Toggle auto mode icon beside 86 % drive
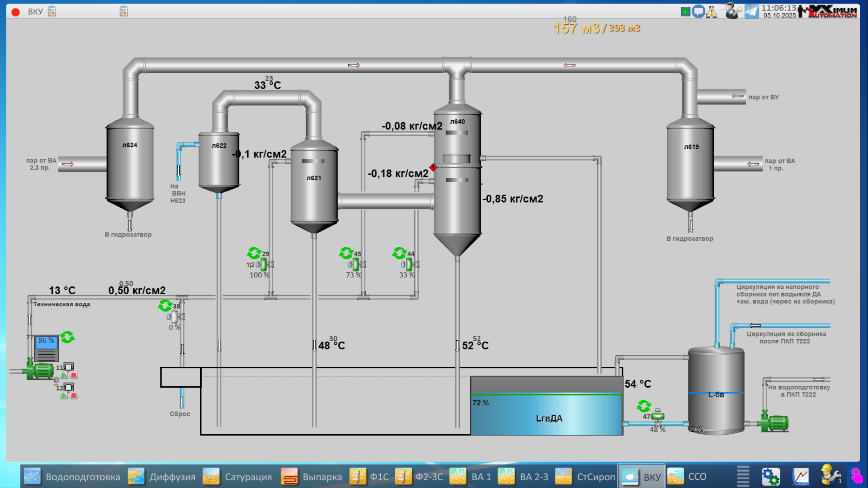This screenshot has width=868, height=488. tap(67, 337)
